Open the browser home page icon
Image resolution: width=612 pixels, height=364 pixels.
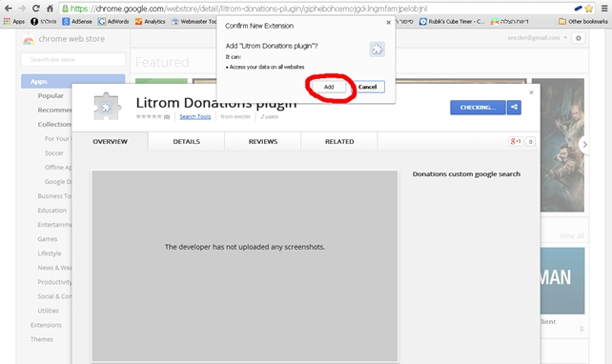click(x=50, y=9)
